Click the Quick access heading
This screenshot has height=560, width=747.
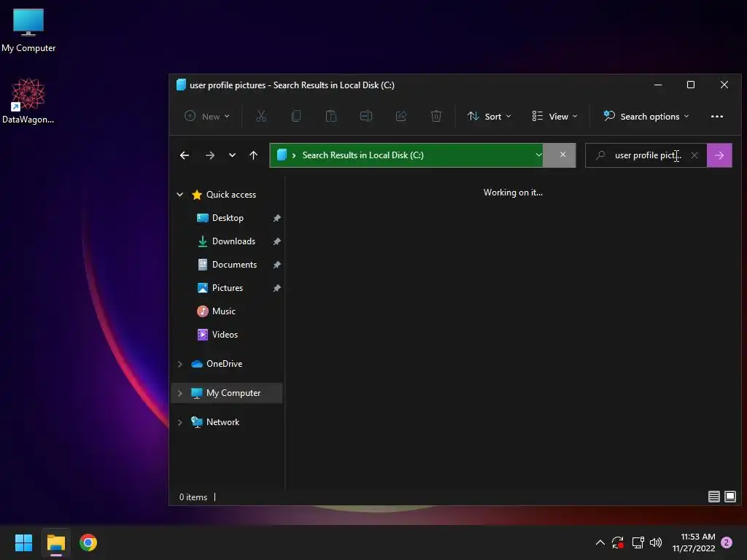(x=231, y=194)
